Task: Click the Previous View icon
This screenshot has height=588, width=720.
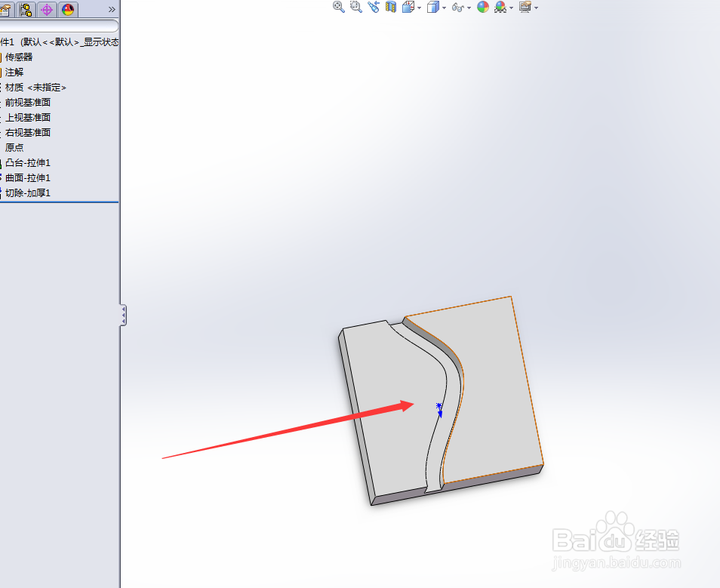Action: click(374, 7)
